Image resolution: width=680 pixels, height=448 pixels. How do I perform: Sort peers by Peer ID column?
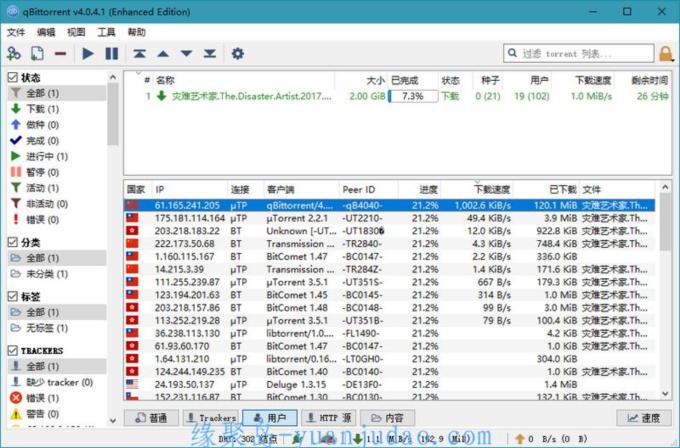coord(368,190)
